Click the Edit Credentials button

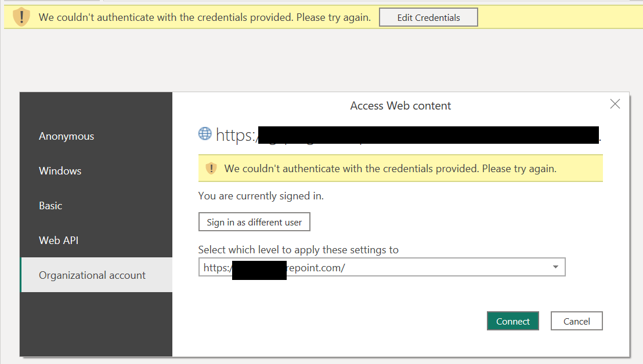click(x=428, y=17)
